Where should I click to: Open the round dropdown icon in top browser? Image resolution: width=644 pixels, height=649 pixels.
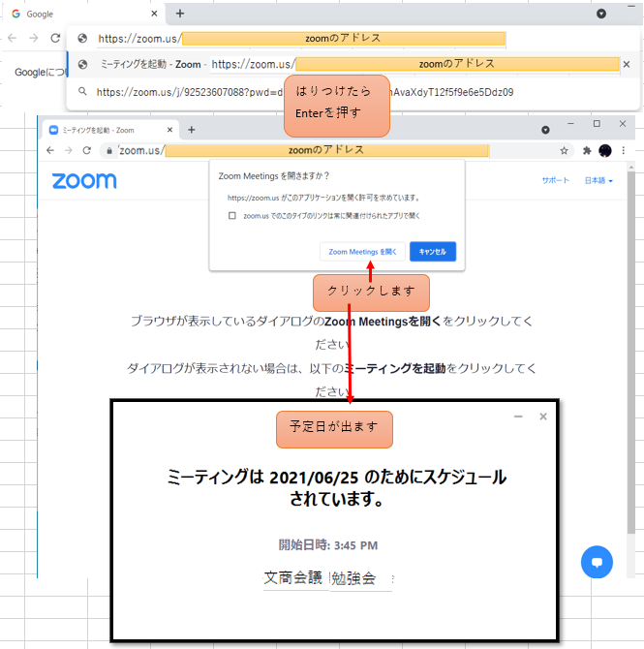click(601, 14)
